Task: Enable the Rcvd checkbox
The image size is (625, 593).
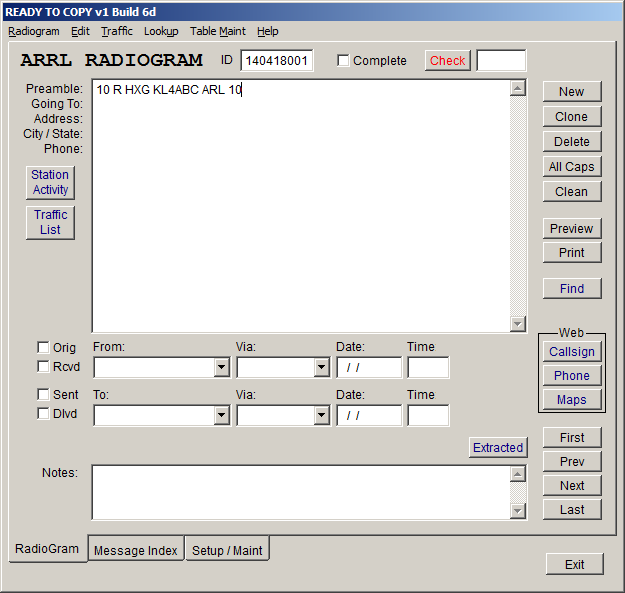Action: 43,366
